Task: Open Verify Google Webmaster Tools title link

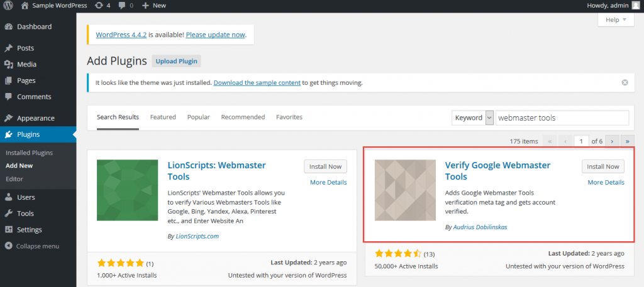Action: tap(498, 171)
